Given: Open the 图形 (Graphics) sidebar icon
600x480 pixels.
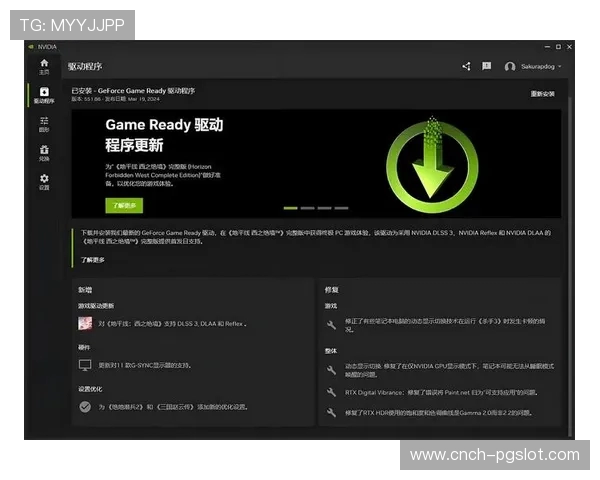Looking at the screenshot, I should pos(44,123).
